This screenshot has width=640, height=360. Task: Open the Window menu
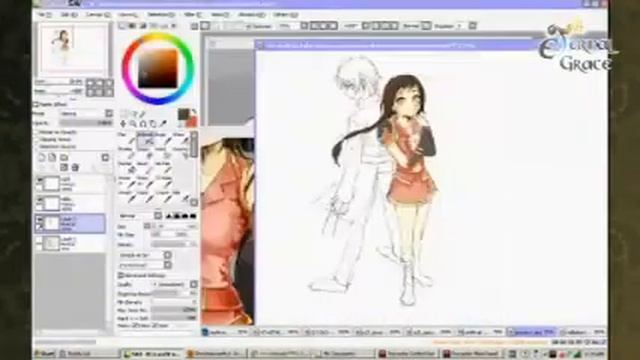(x=252, y=15)
